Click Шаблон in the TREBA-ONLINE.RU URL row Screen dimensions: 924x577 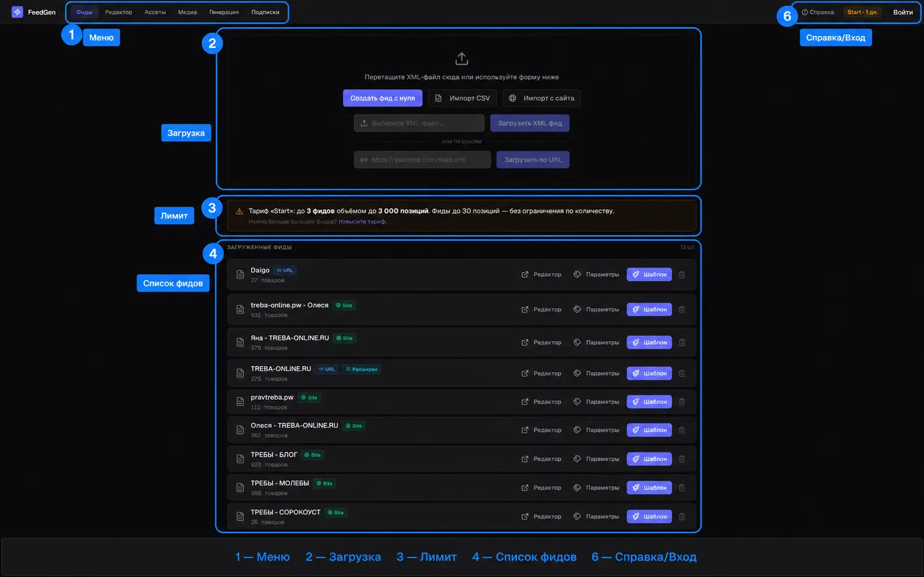click(649, 373)
